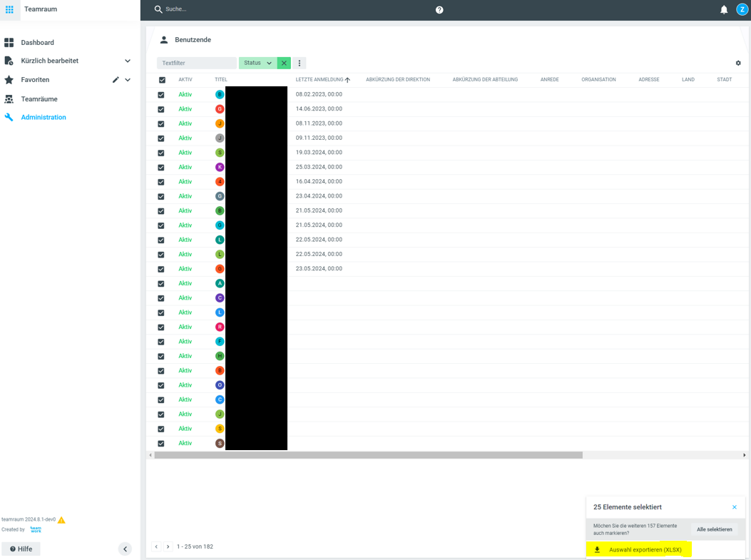Screen dimensions: 751x560
Task: Uncheck the row dated 08.02.2023
Action: (x=161, y=95)
